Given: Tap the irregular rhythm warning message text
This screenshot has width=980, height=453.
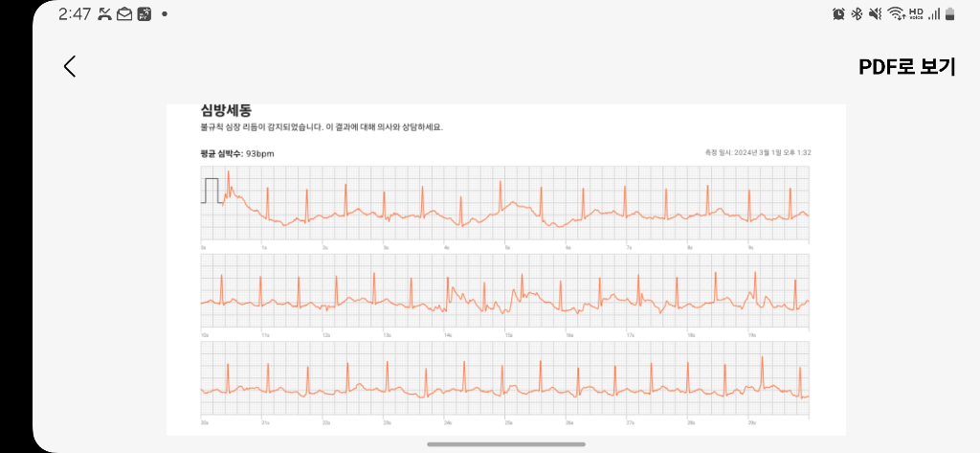Looking at the screenshot, I should 321,127.
